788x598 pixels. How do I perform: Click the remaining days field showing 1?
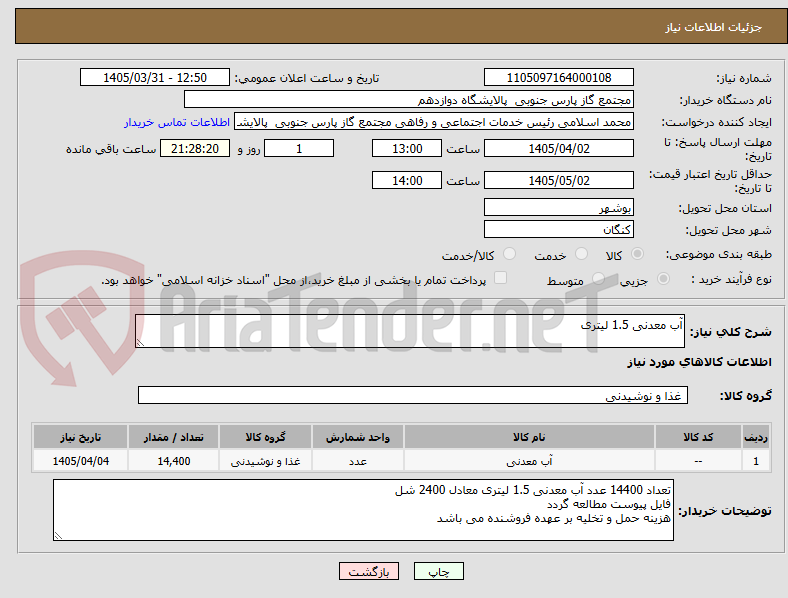(x=299, y=148)
